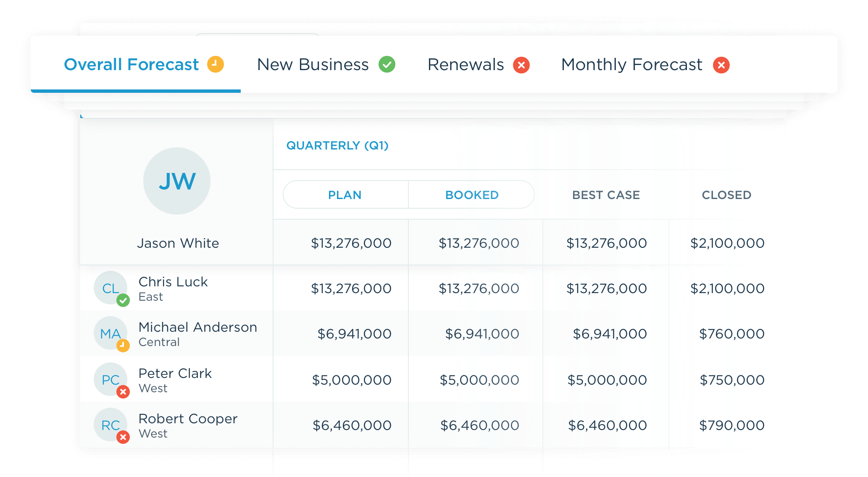Click the JW avatar for Jason White

click(x=176, y=181)
